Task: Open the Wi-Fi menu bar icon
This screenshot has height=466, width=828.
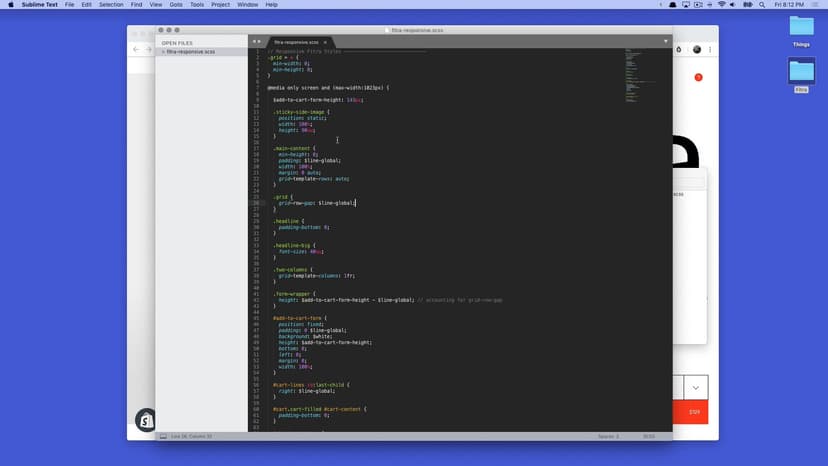Action: tap(720, 5)
